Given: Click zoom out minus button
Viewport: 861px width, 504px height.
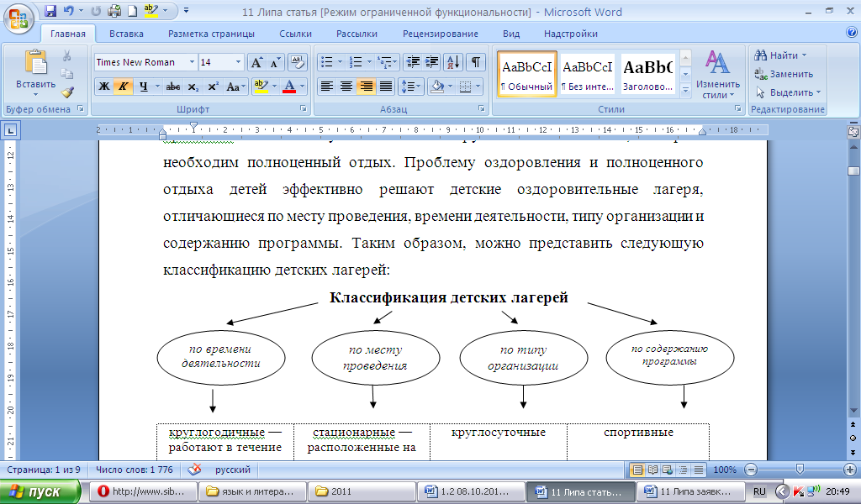Looking at the screenshot, I should 751,470.
